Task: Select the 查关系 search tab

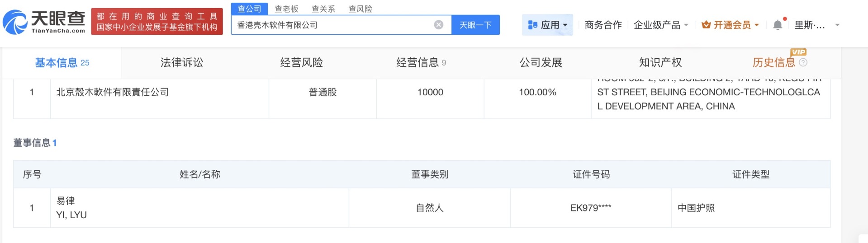Action: click(x=323, y=9)
